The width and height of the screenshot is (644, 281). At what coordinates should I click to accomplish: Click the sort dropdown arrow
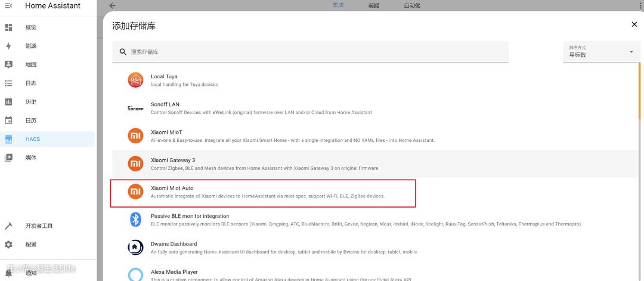pyautogui.click(x=631, y=52)
